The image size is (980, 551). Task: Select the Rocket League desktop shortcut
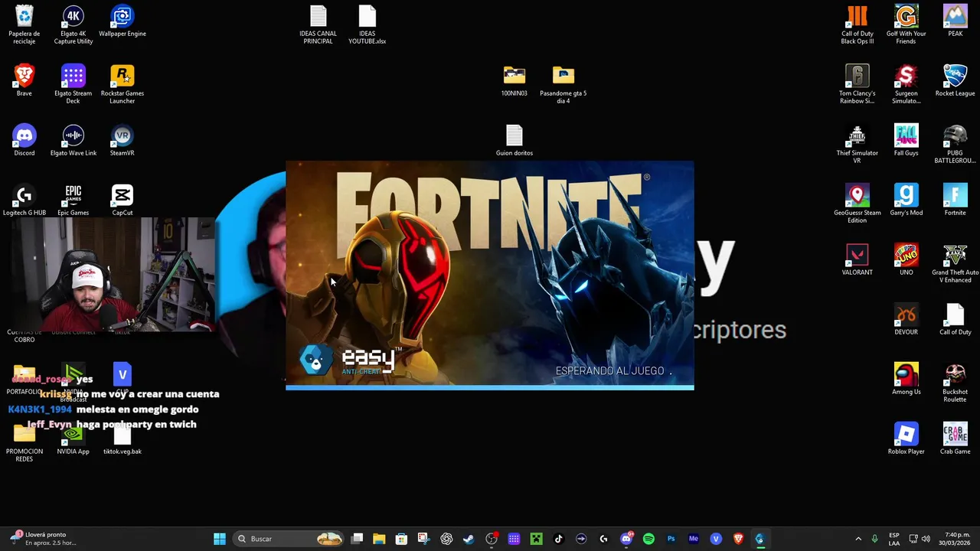[x=955, y=80]
